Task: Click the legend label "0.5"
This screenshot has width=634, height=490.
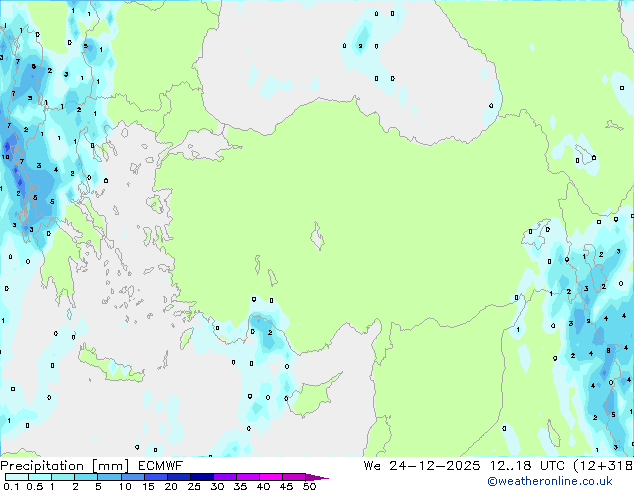Action: pyautogui.click(x=34, y=486)
